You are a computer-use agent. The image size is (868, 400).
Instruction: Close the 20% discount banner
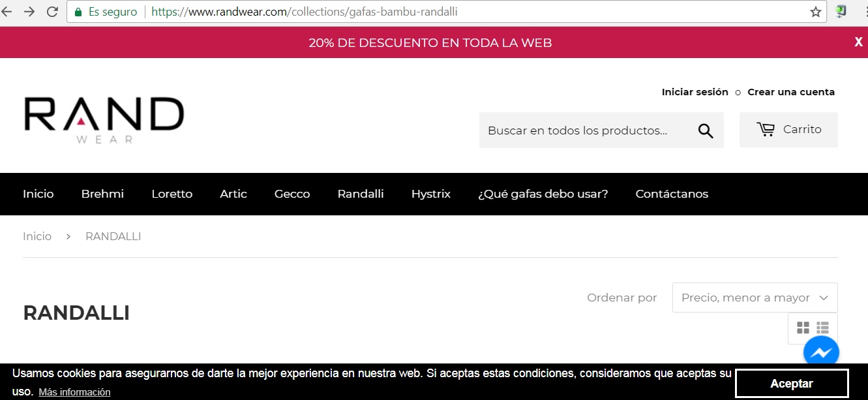tap(859, 42)
